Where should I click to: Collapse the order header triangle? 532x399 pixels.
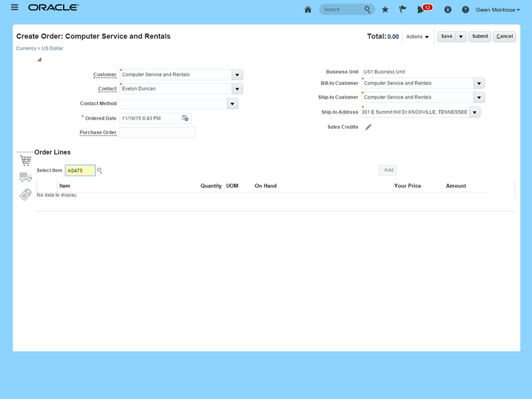pos(39,60)
